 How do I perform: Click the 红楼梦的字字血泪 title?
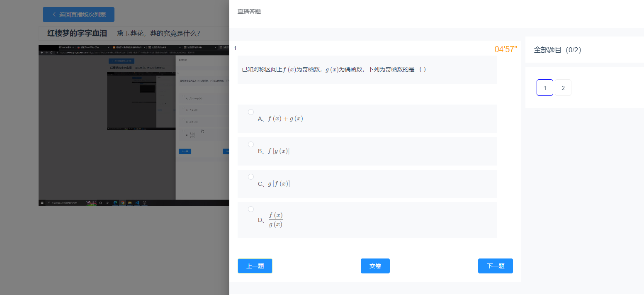pyautogui.click(x=77, y=33)
